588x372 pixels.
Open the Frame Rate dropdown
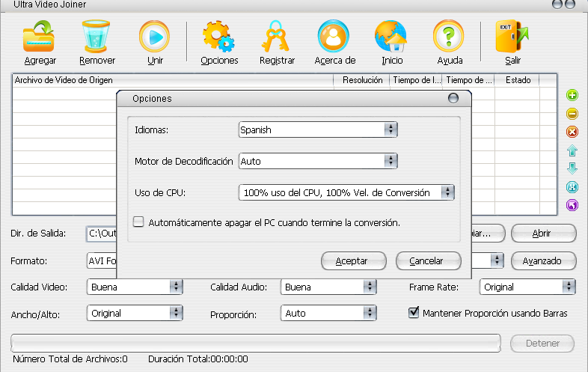[x=527, y=287]
